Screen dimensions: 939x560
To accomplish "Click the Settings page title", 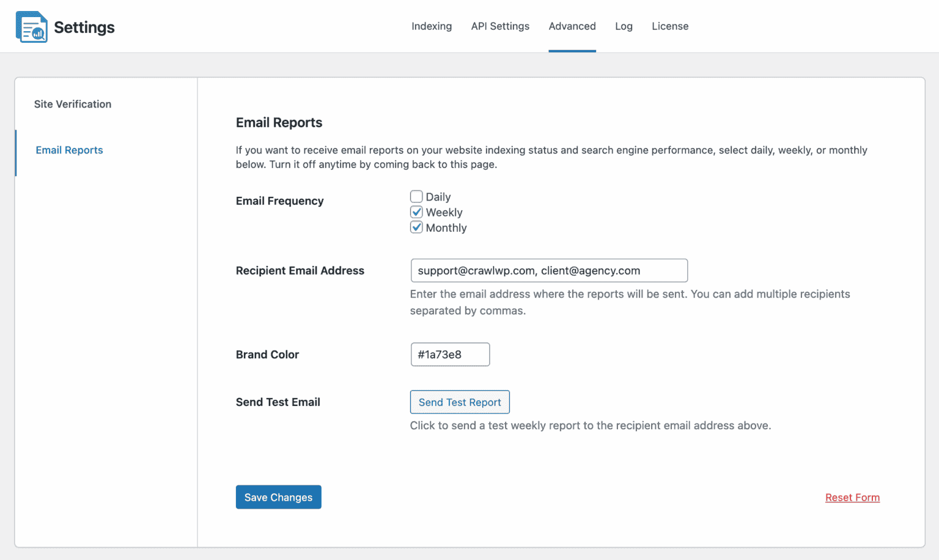I will [x=84, y=27].
